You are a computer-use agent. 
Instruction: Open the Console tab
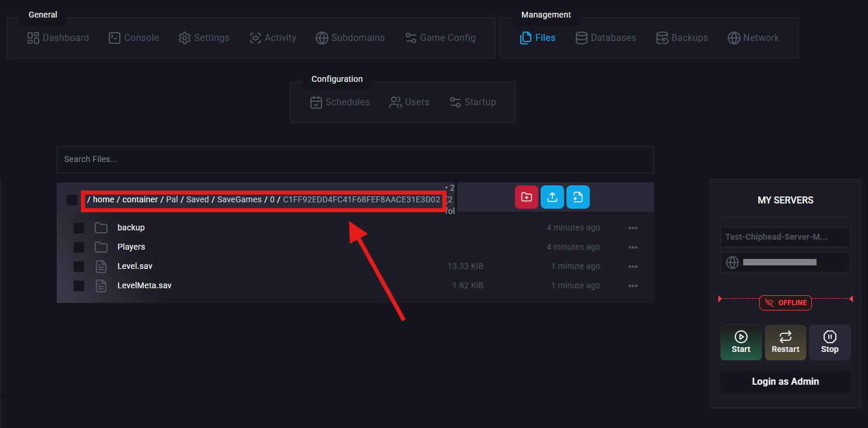click(x=134, y=38)
